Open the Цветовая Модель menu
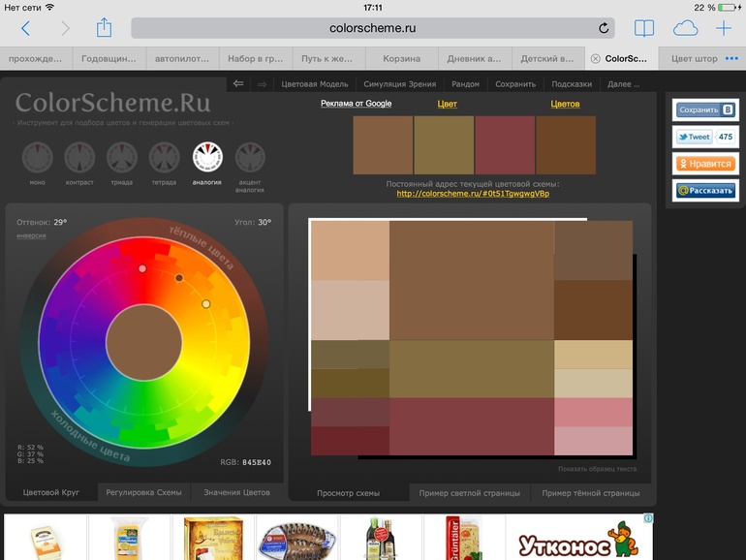 [x=314, y=84]
